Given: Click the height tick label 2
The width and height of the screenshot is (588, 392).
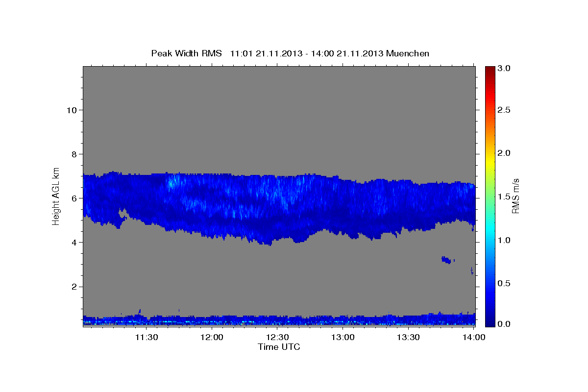Looking at the screenshot, I should [73, 287].
